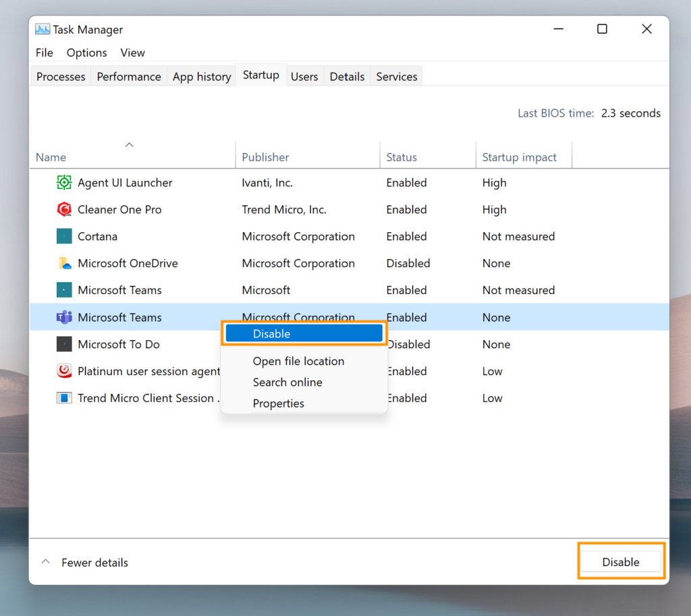This screenshot has width=691, height=616.
Task: Sort list by Name column header
Action: pyautogui.click(x=51, y=157)
